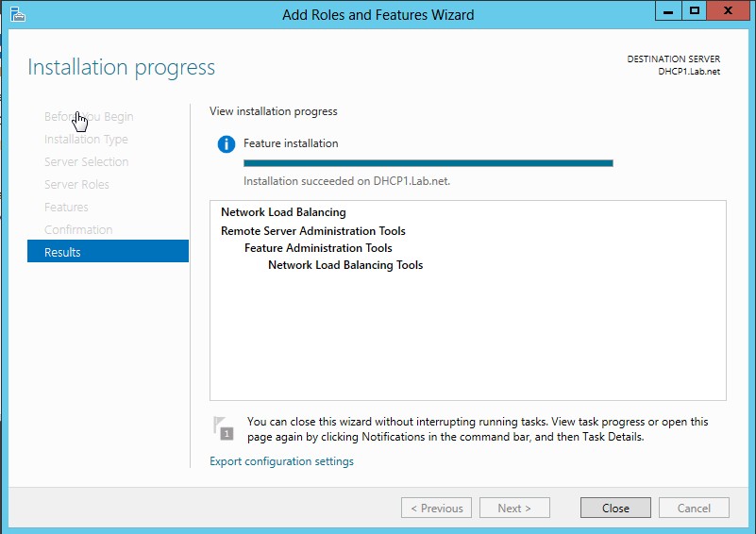Click the Previous button
The width and height of the screenshot is (756, 534).
(x=436, y=508)
